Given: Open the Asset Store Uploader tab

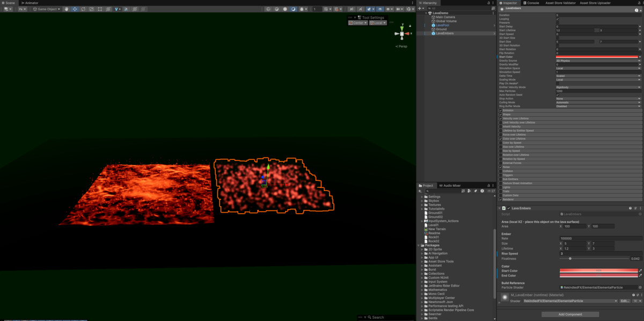Looking at the screenshot, I should pyautogui.click(x=595, y=3).
